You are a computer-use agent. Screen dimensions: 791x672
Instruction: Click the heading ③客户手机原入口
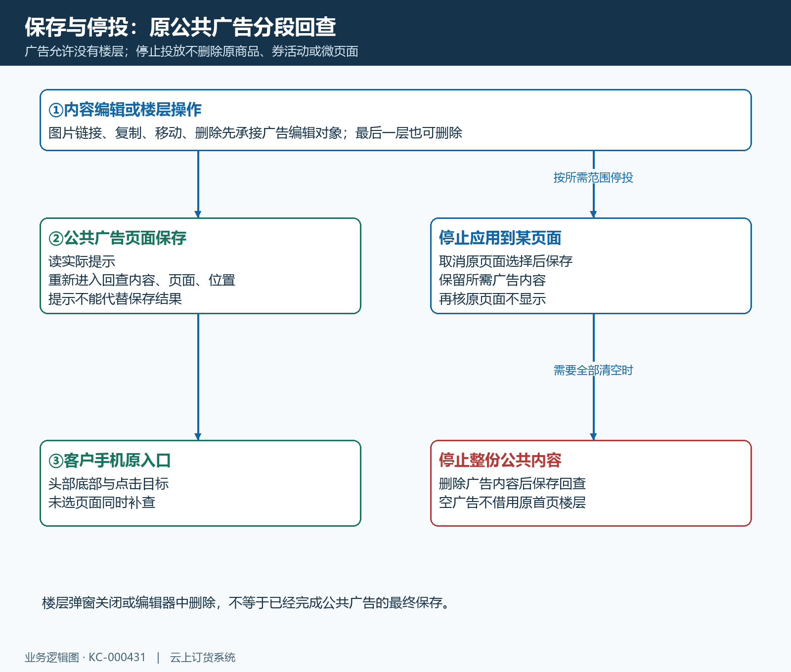(110, 461)
